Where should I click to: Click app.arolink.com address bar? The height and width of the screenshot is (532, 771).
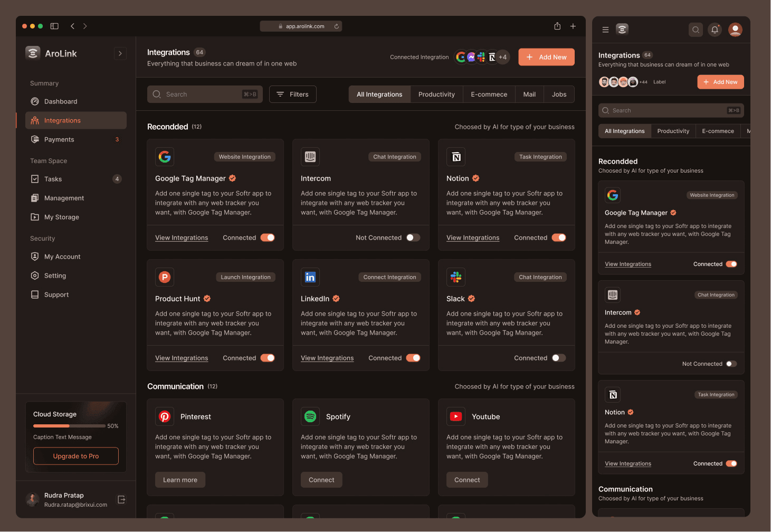tap(301, 26)
